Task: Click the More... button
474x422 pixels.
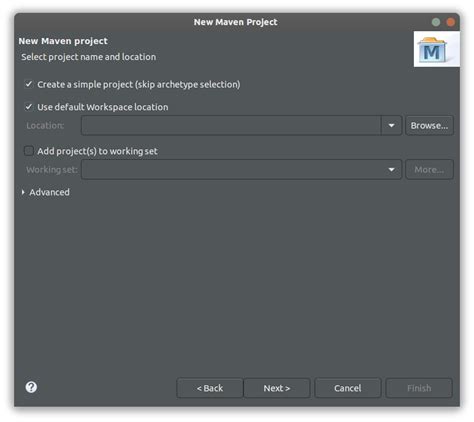Action: point(429,169)
